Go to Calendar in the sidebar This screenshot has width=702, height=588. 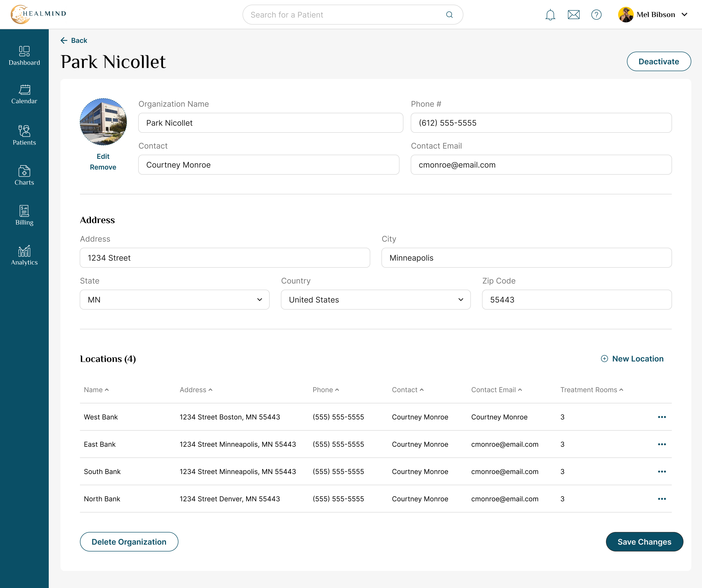pyautogui.click(x=24, y=95)
